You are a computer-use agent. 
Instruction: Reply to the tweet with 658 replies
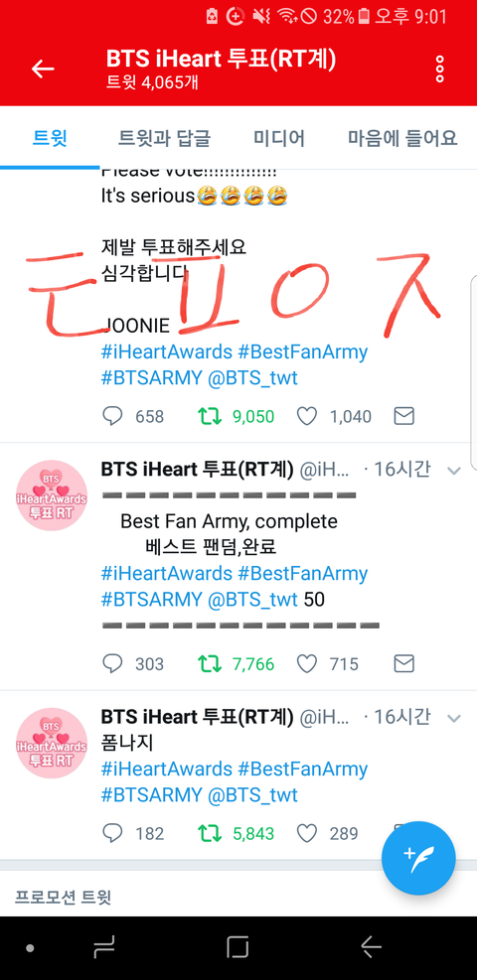point(112,416)
